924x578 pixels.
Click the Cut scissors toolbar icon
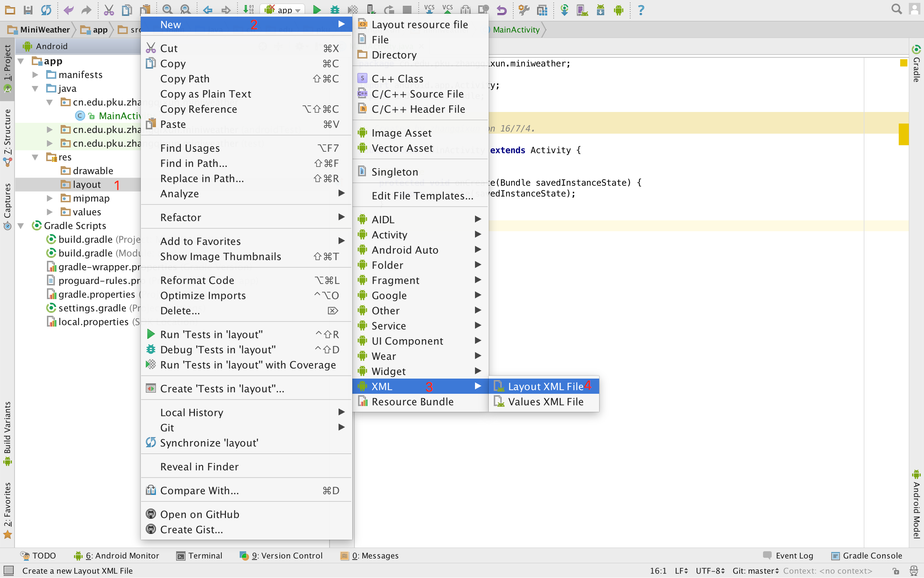109,10
